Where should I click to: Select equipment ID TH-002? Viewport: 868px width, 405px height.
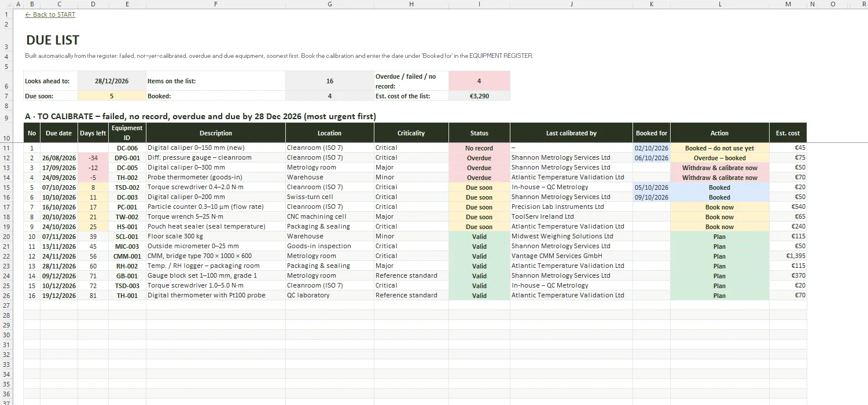point(127,178)
